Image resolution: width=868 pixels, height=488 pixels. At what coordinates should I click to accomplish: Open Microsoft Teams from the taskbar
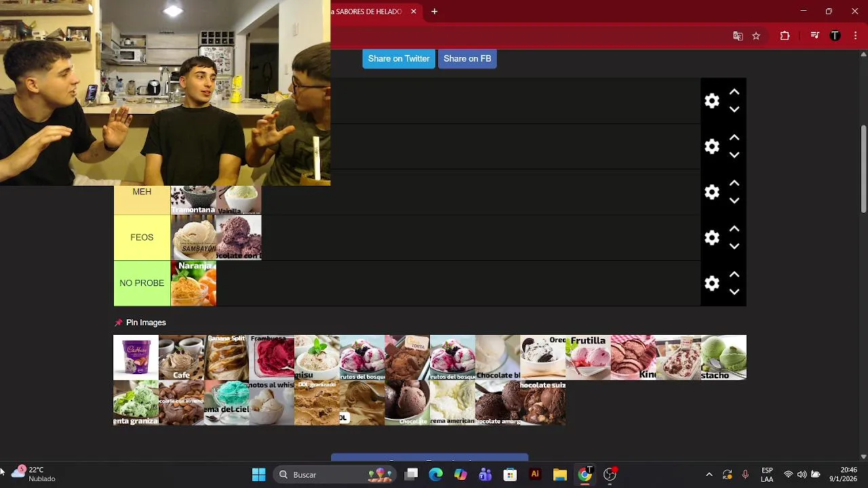click(485, 474)
